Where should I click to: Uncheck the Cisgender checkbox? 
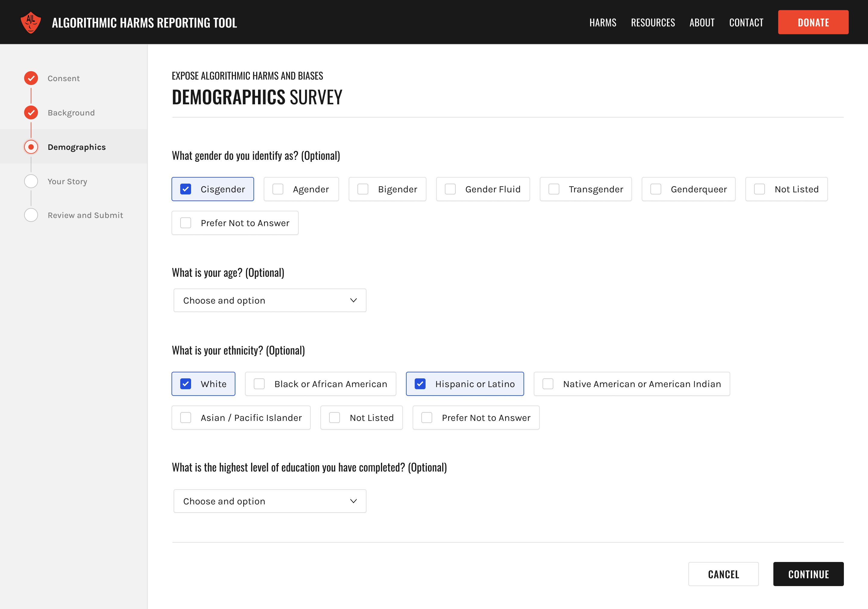(186, 189)
